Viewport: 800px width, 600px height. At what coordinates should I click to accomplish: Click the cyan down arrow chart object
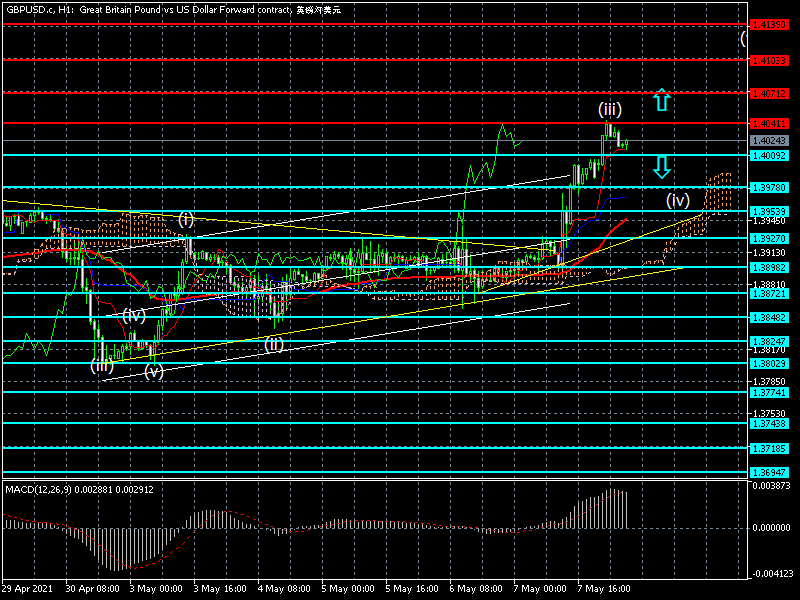coord(662,167)
